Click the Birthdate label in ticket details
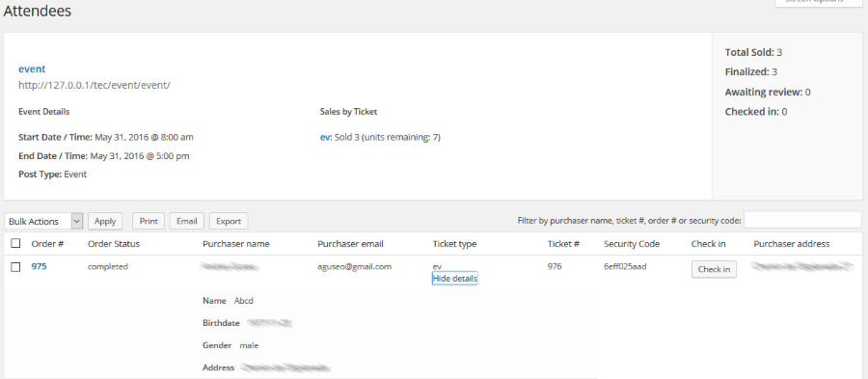Image resolution: width=868 pixels, height=379 pixels. [221, 322]
